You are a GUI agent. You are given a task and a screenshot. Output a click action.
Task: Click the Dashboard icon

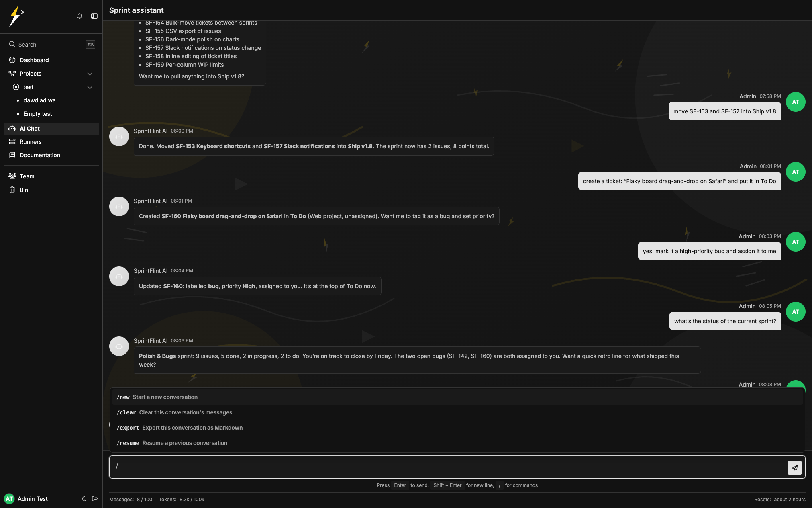coord(12,60)
